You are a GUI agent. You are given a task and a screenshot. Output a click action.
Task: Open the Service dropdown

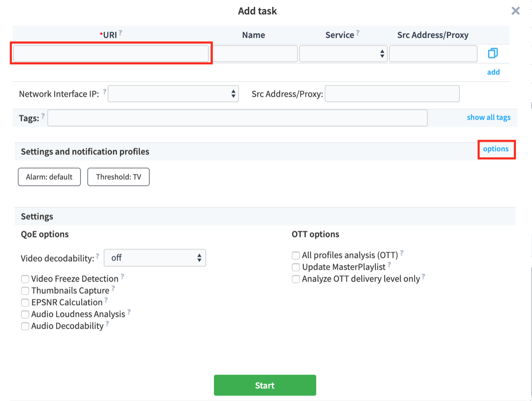tap(343, 54)
